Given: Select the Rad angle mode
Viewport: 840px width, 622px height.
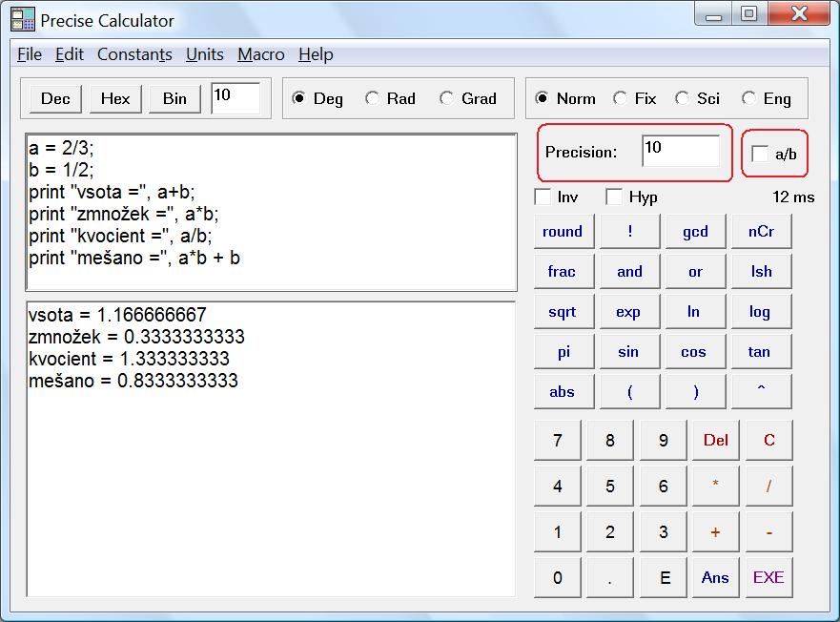Looking at the screenshot, I should click(373, 98).
